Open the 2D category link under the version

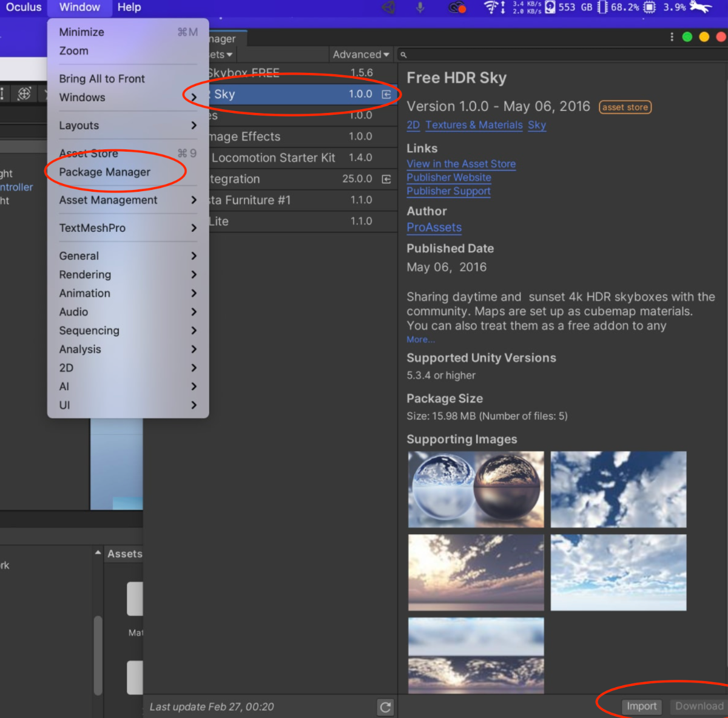[413, 125]
